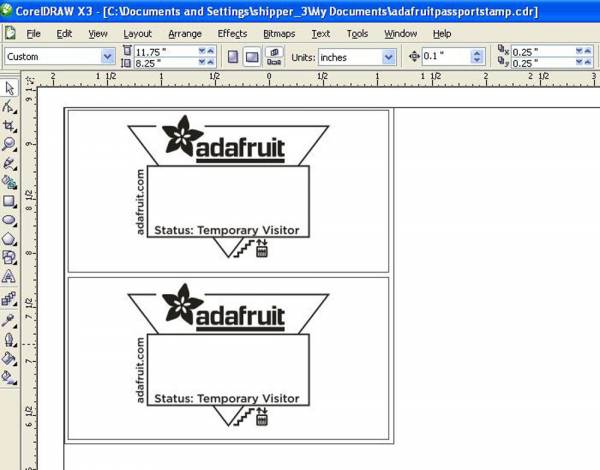600x470 pixels.
Task: Click the ruler origin corner icon
Action: [29, 80]
